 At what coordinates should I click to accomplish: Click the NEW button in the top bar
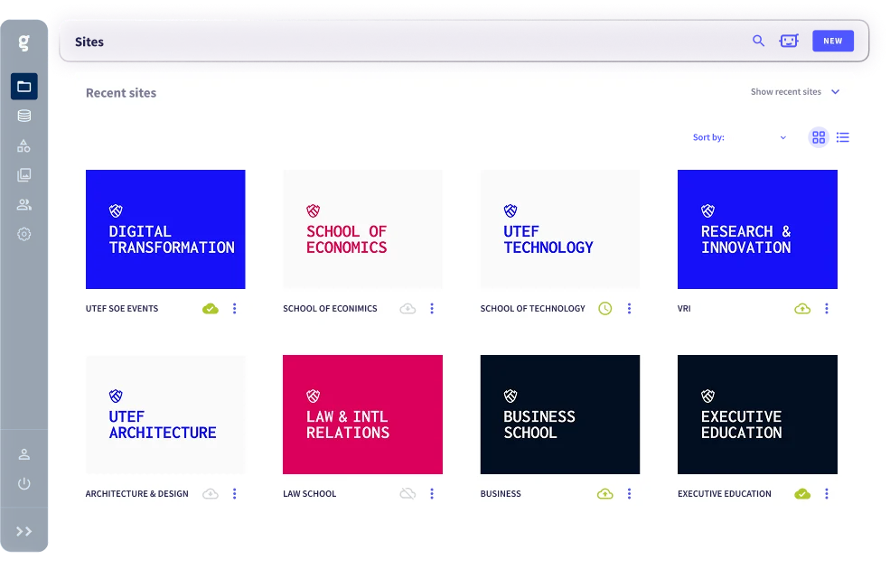click(832, 41)
